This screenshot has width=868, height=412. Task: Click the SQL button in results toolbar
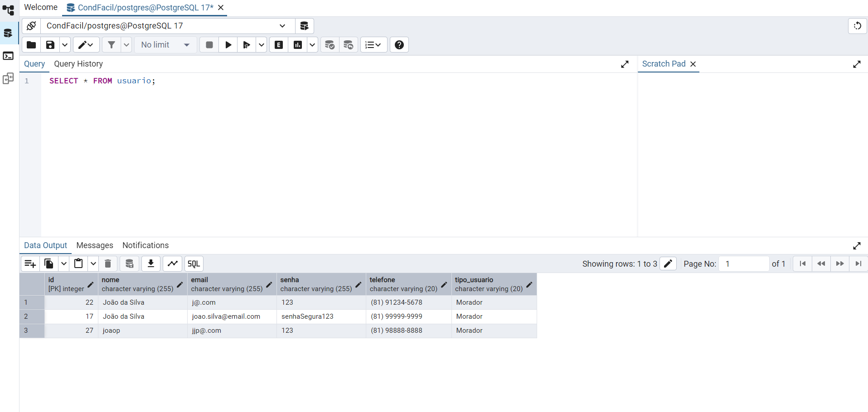(194, 263)
